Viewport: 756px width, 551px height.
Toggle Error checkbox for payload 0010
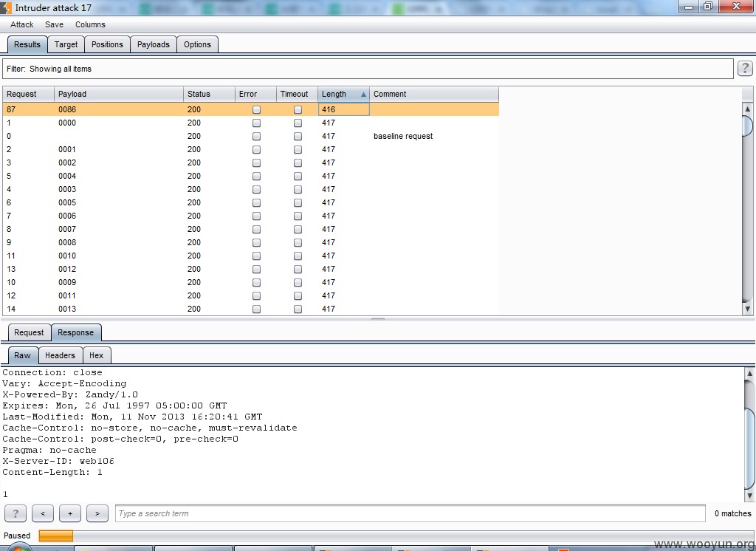256,256
